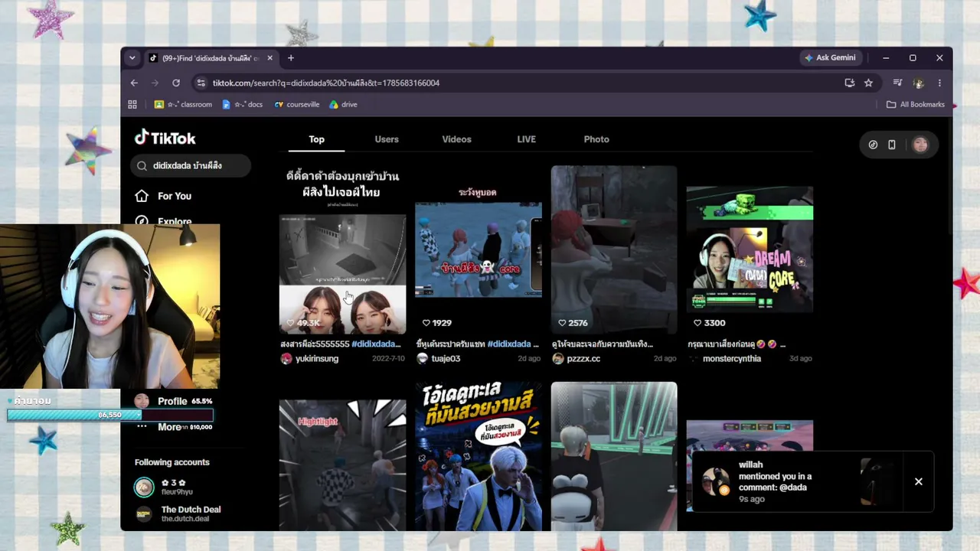Open your Profile page in sidebar

pyautogui.click(x=172, y=401)
